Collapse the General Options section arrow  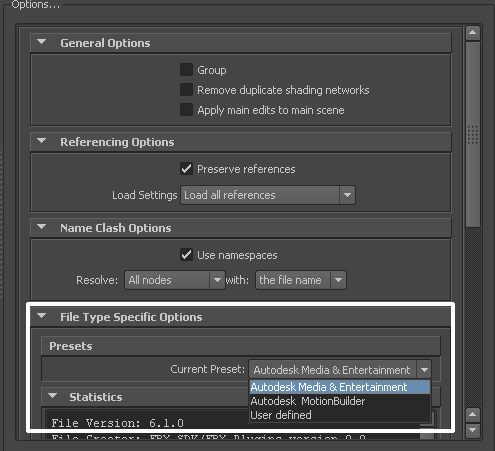tap(42, 42)
